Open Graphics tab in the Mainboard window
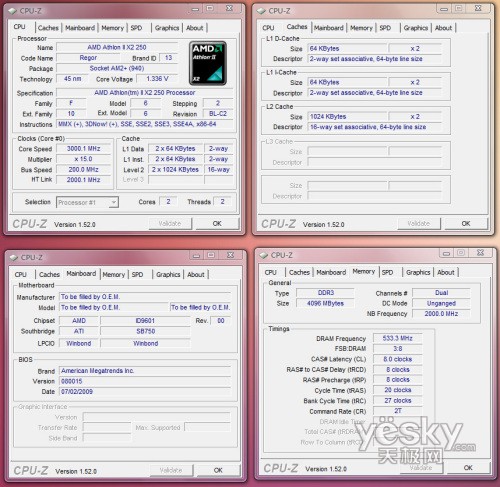 [168, 275]
